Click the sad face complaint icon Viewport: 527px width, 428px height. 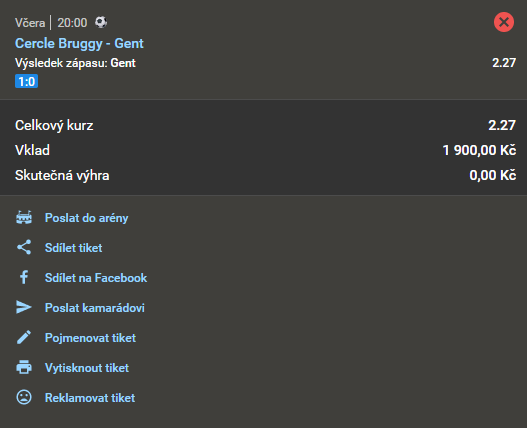(x=24, y=397)
